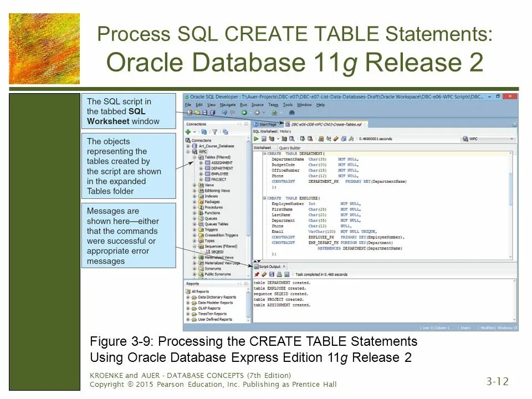Click the pin icon in Script Output toolbar

coord(257,274)
